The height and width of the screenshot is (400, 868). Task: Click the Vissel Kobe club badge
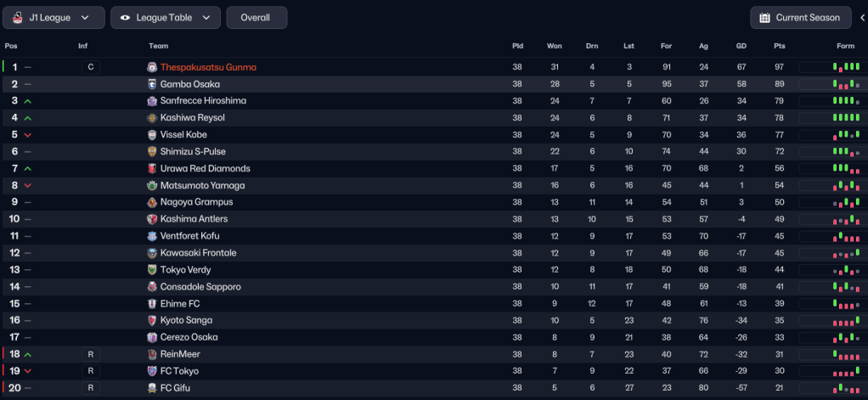click(x=152, y=135)
